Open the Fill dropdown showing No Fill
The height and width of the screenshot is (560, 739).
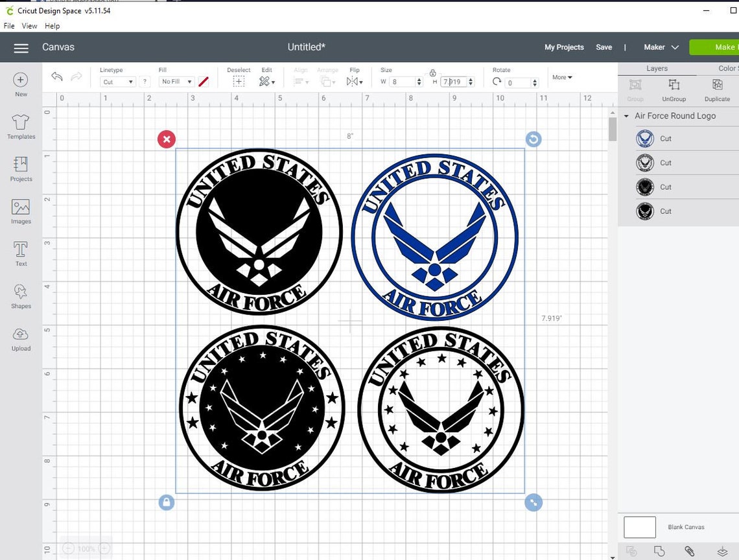(x=176, y=82)
